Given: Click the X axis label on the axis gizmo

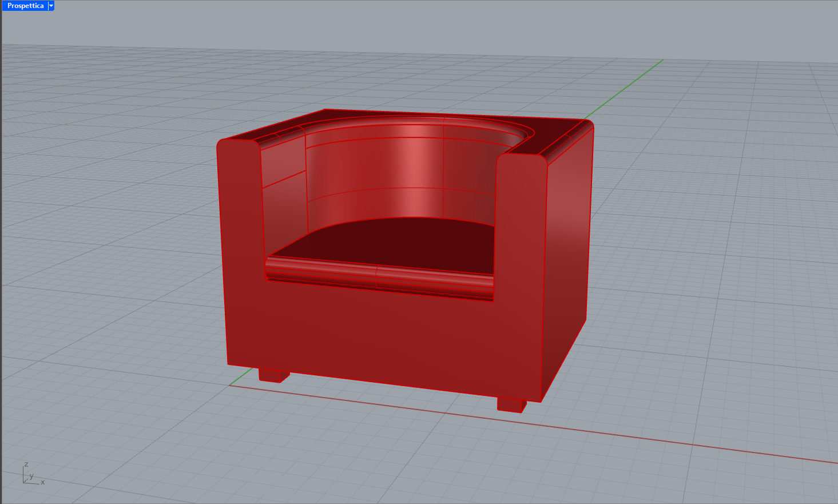Looking at the screenshot, I should tap(42, 482).
